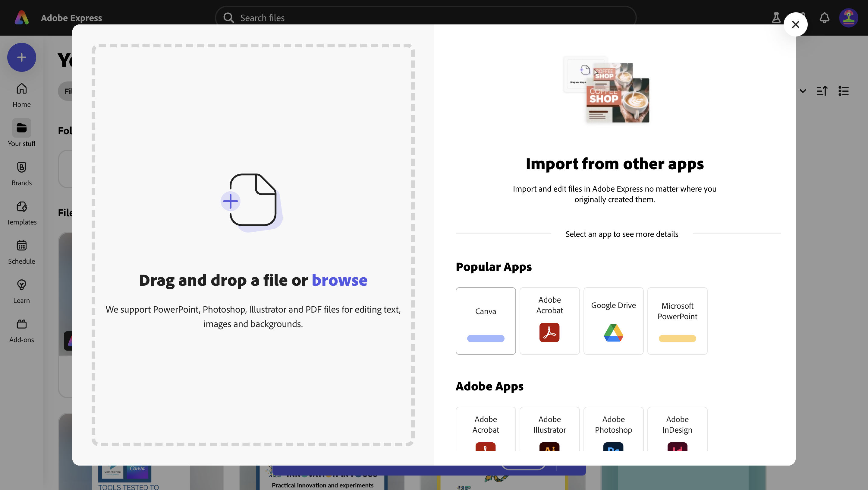Select the Adobe InDesign app card
The height and width of the screenshot is (490, 868).
[x=677, y=429]
